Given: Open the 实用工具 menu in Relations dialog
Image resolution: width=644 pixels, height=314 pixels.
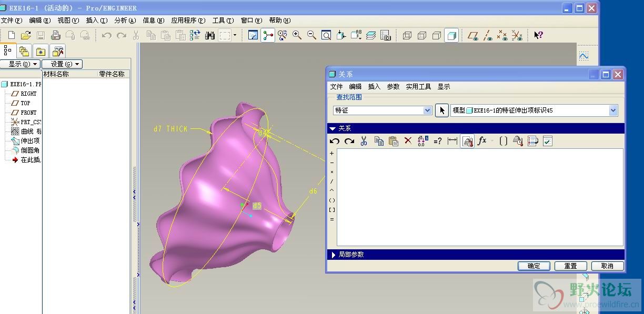Looking at the screenshot, I should pos(418,87).
